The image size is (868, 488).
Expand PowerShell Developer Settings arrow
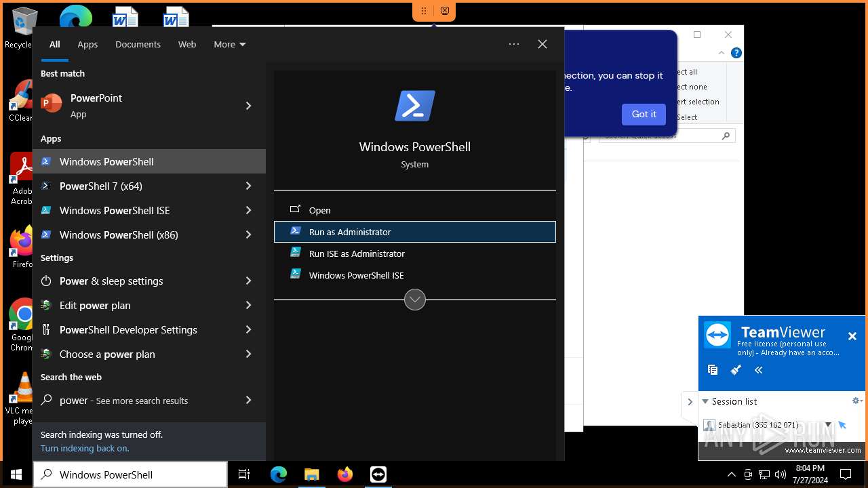coord(248,329)
